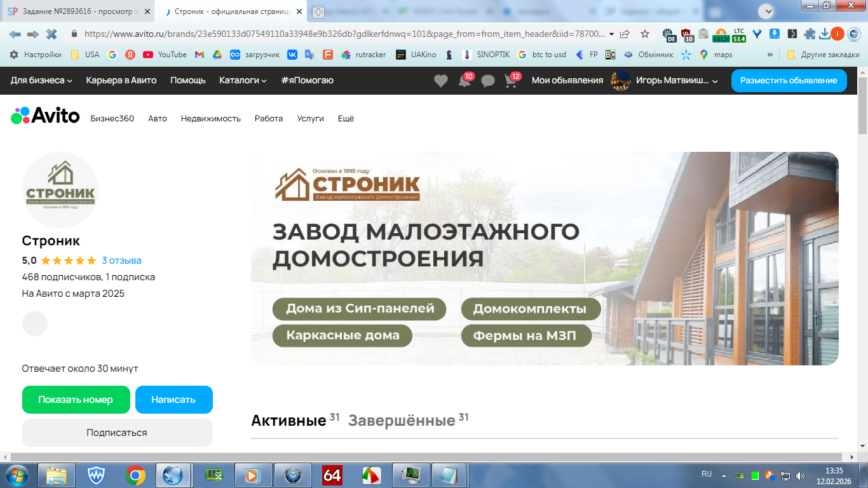
Task: Open notifications bell with 10 badge
Action: point(466,79)
